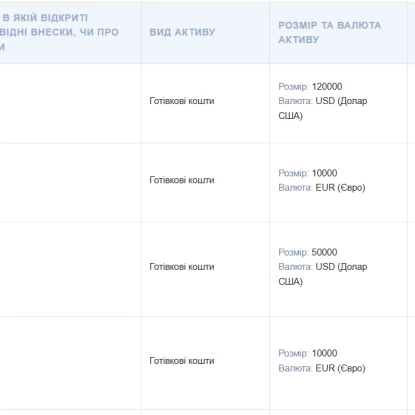The width and height of the screenshot is (415, 415).
Task: Click 'Розмір:' label in first row
Action: 294,87
